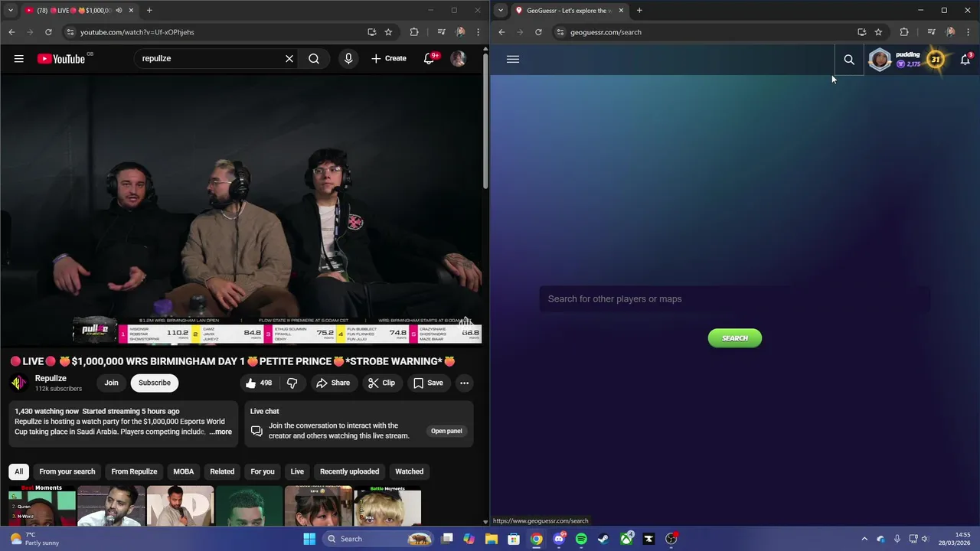
Task: Open Discord from the taskbar
Action: click(559, 539)
